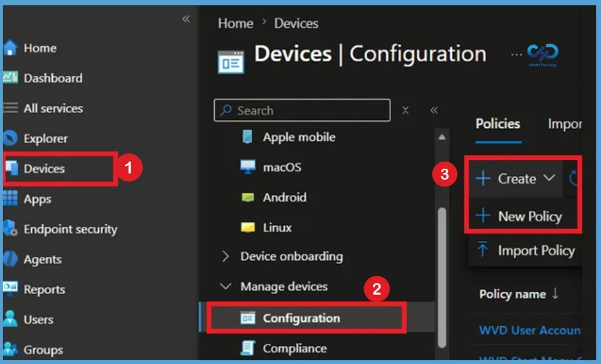The width and height of the screenshot is (601, 364).
Task: Select macOS platform entry
Action: tap(282, 167)
